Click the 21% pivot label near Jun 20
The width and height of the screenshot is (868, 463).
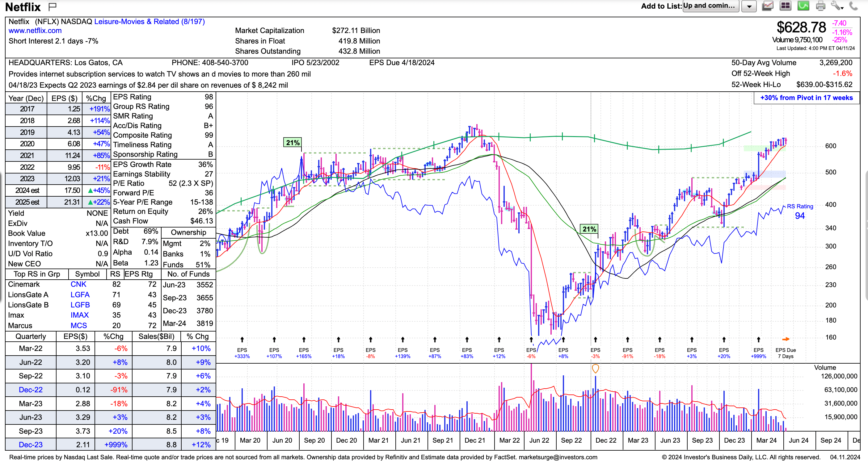pos(293,143)
